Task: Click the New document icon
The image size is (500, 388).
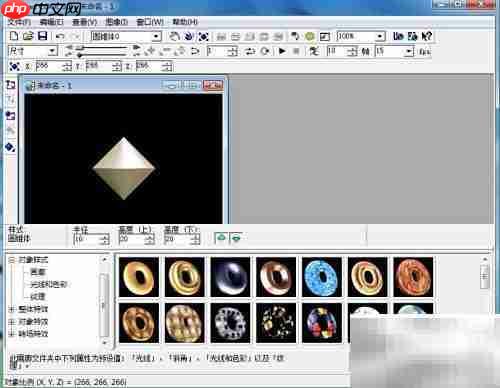Action: (x=14, y=36)
